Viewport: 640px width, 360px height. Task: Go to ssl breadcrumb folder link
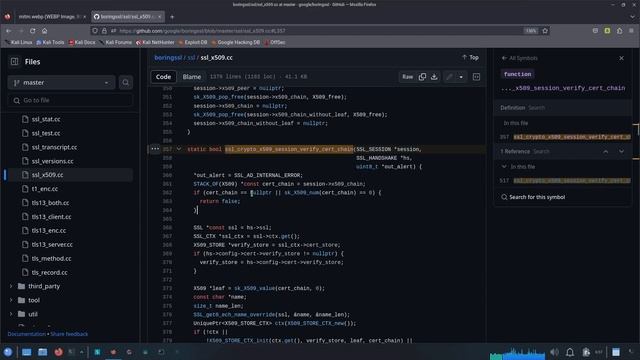(x=191, y=58)
